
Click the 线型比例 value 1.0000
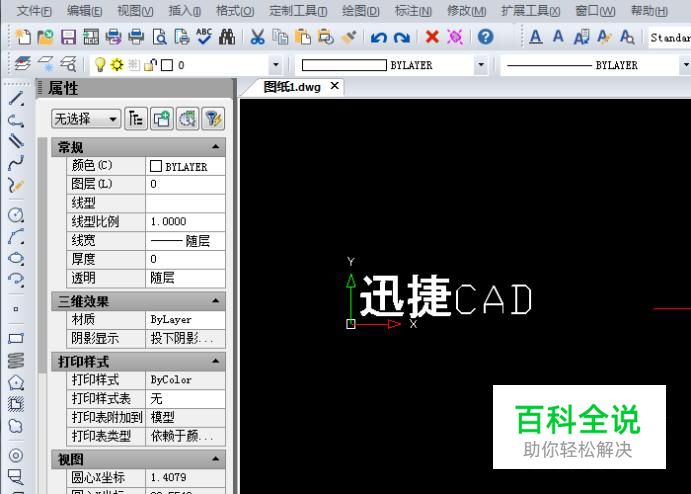[x=185, y=221]
